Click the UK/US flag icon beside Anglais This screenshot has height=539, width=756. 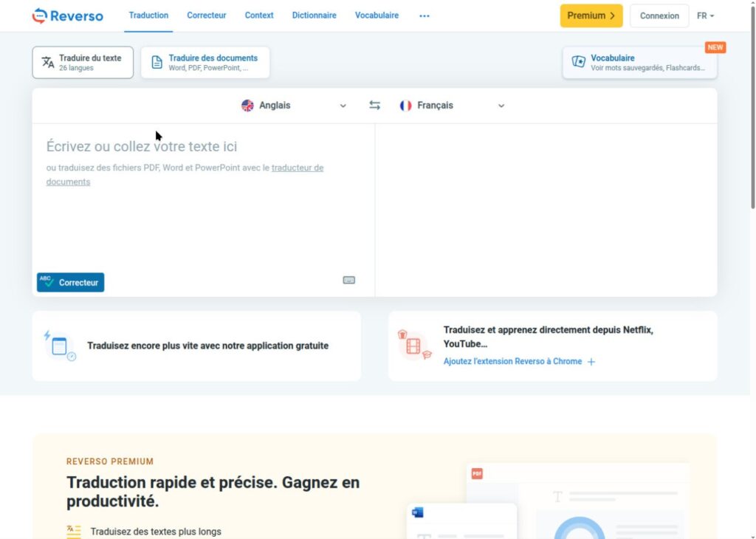pyautogui.click(x=247, y=106)
